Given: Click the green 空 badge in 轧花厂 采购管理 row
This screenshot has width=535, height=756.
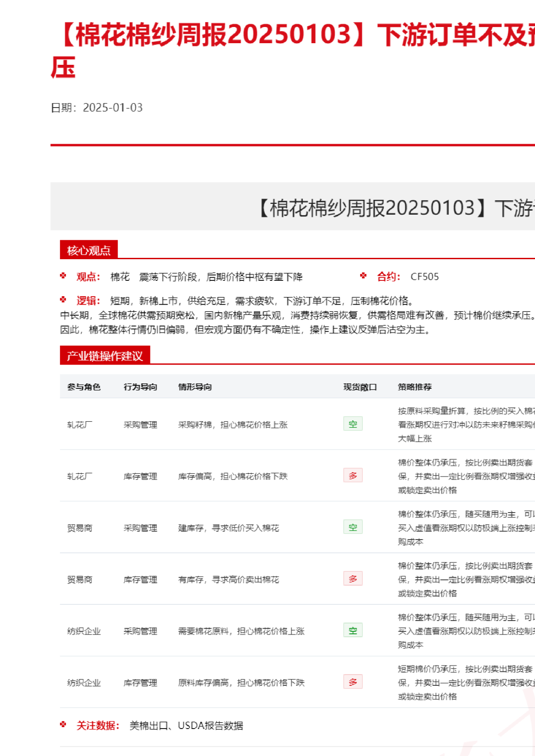Looking at the screenshot, I should tap(353, 424).
